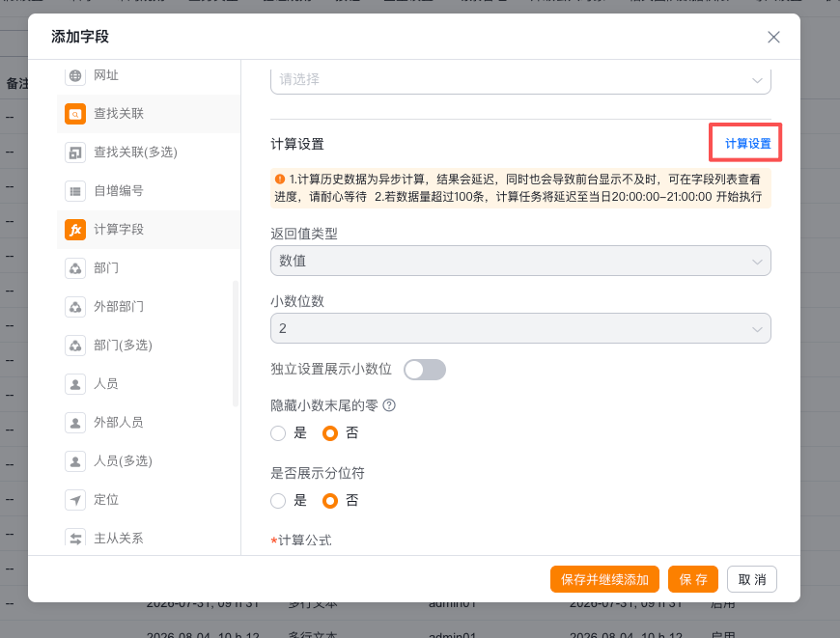Viewport: 840px width, 638px height.
Task: Click the 保存并继续添加 button
Action: [604, 580]
